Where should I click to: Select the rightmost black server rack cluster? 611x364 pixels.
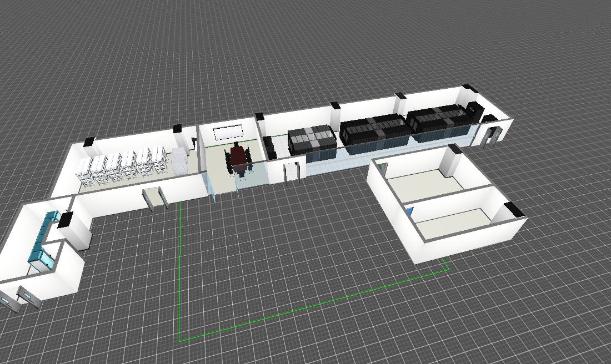[x=439, y=119]
